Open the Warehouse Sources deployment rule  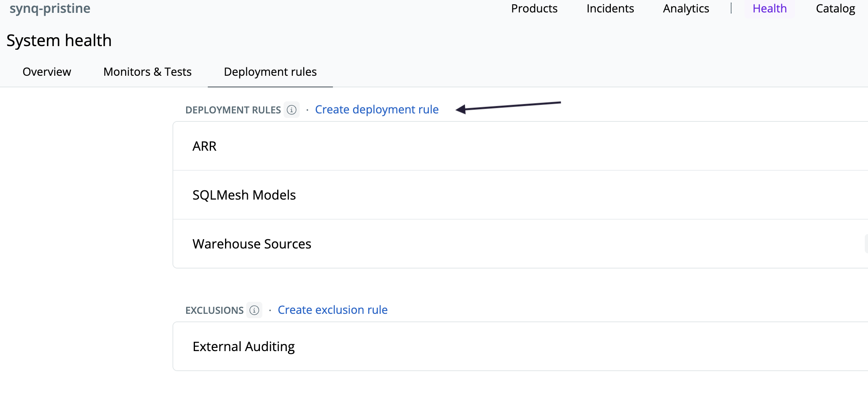click(x=252, y=244)
